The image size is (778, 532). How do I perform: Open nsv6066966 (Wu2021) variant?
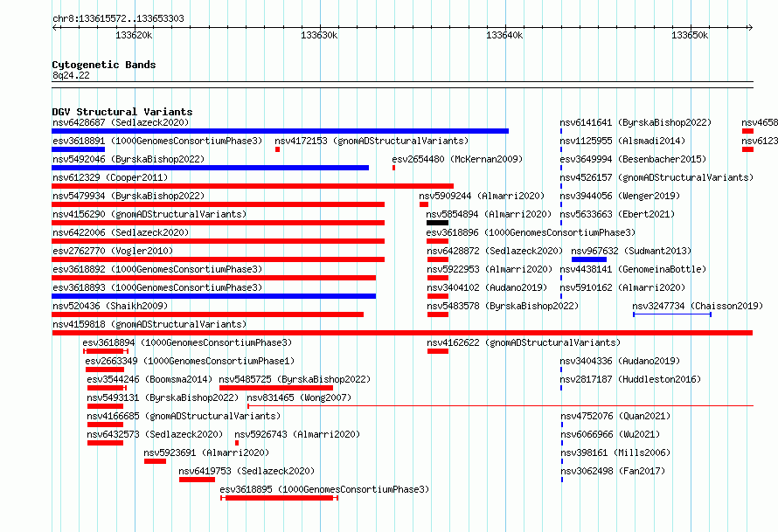click(610, 434)
